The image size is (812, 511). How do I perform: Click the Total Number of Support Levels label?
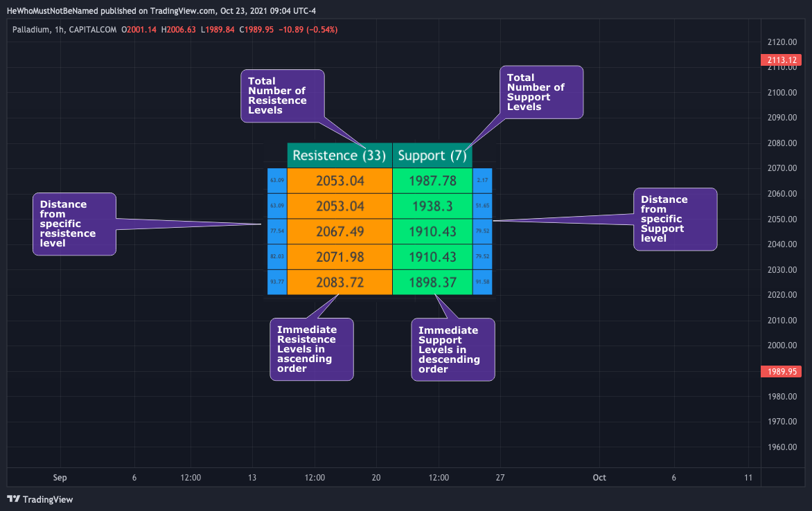coord(541,92)
